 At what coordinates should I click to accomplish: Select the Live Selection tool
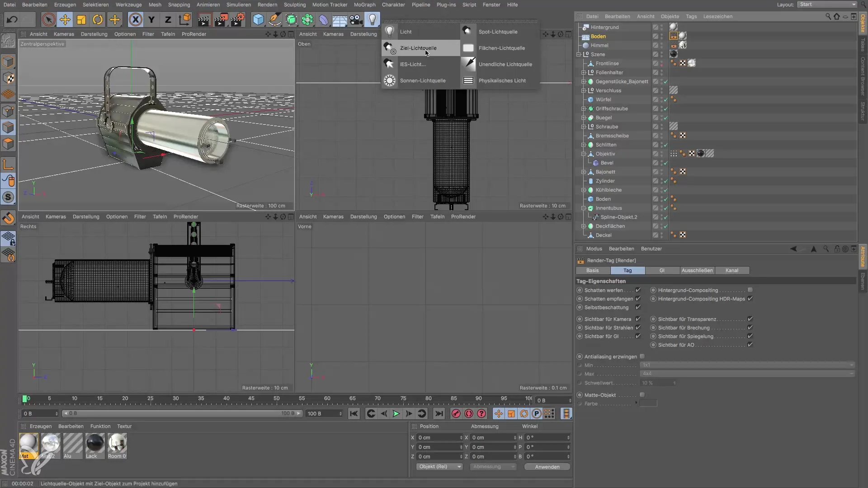click(48, 20)
